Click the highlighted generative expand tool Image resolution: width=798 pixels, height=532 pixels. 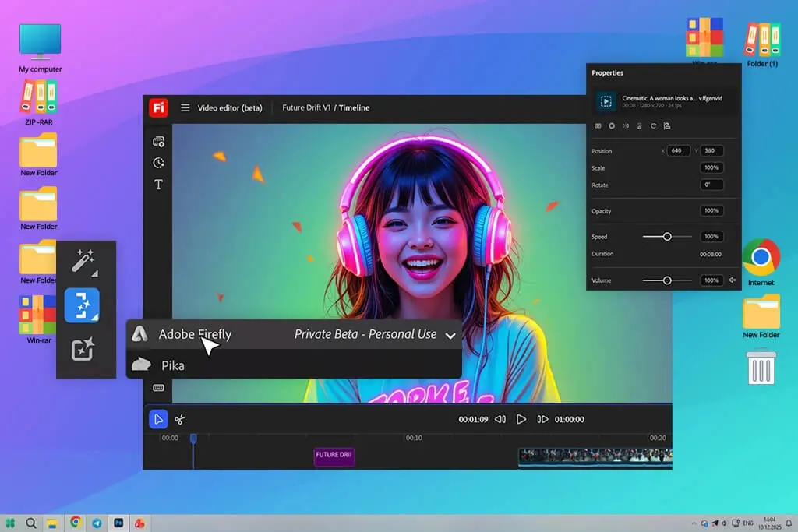[x=82, y=305]
